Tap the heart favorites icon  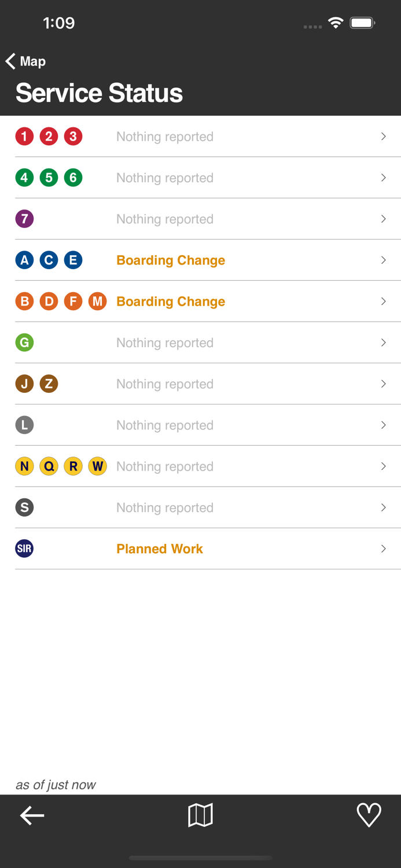369,815
